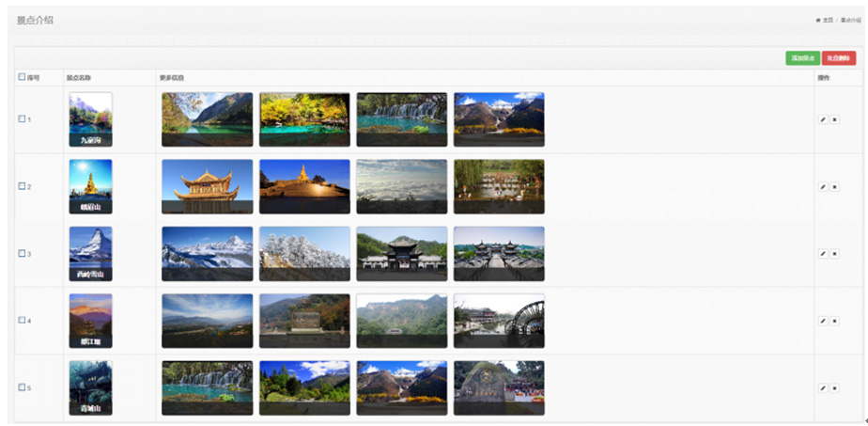This screenshot has width=868, height=426.
Task: Check the checkbox for row 1
Action: (x=22, y=118)
